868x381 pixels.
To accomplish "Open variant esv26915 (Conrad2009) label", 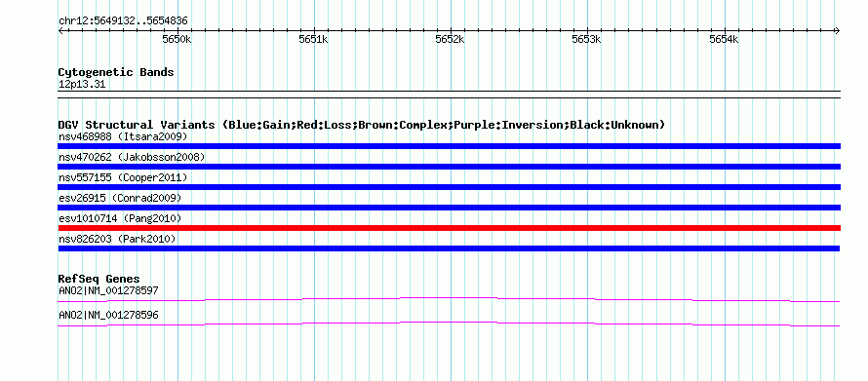I will click(120, 198).
